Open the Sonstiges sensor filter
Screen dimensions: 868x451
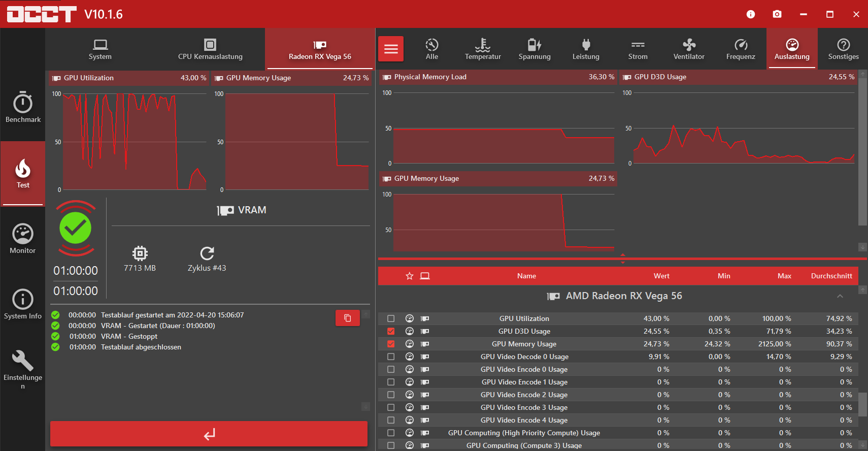pos(843,49)
